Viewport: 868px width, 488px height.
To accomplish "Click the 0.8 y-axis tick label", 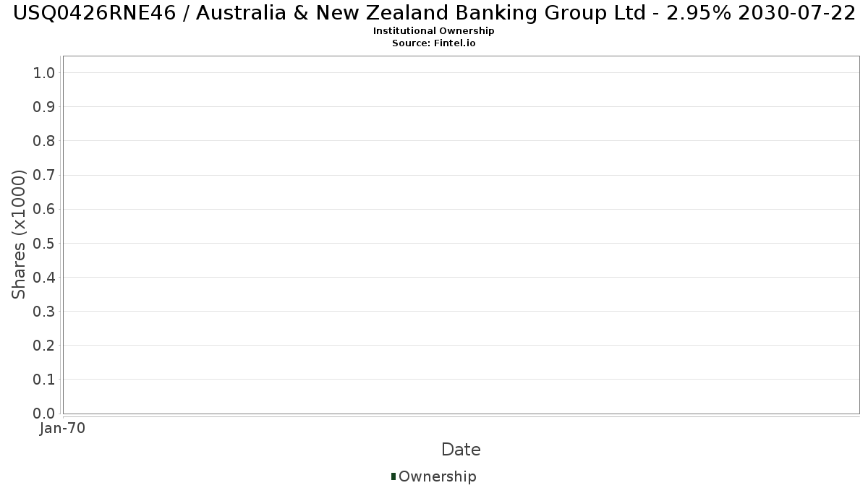I will point(44,140).
